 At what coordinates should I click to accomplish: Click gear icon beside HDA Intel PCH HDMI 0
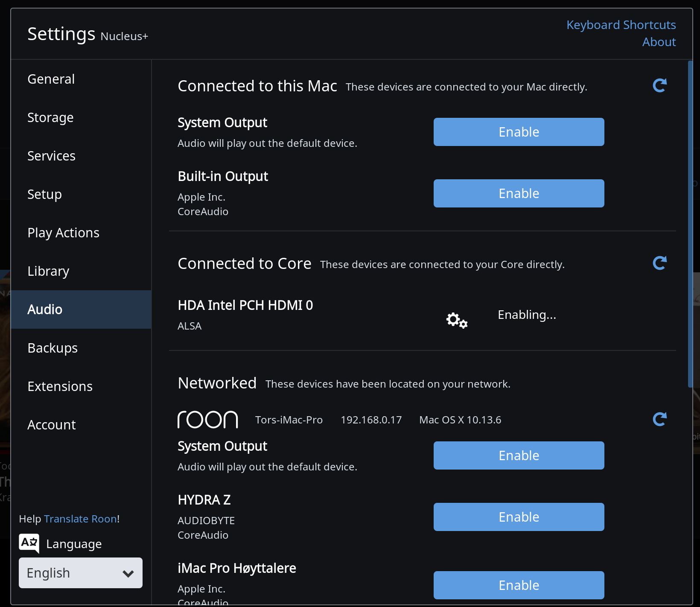(x=457, y=320)
